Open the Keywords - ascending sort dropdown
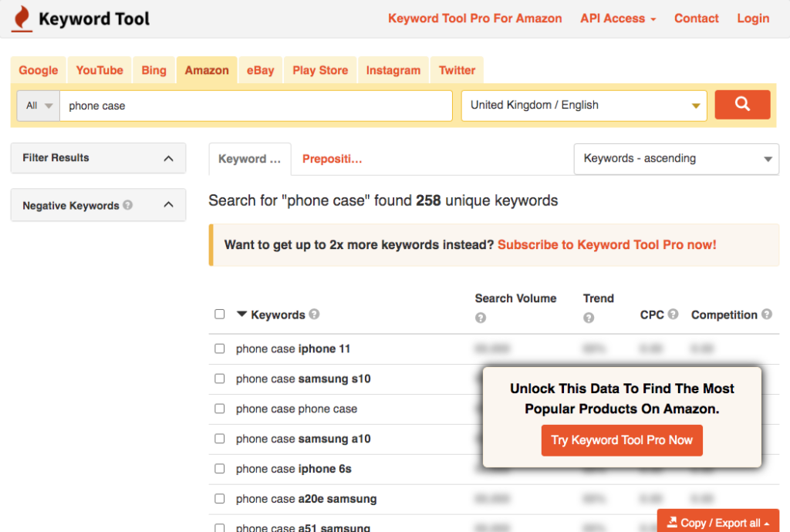Viewport: 790px width, 532px height. coord(676,159)
